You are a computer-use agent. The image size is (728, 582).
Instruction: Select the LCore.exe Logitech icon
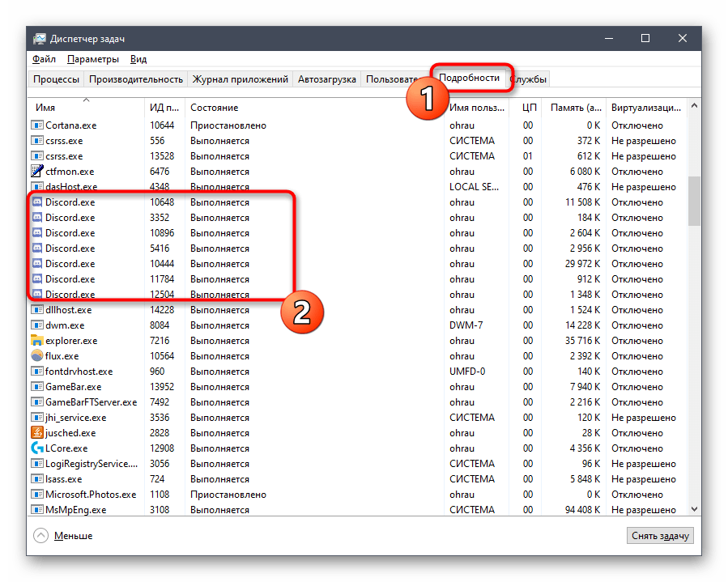(36, 448)
